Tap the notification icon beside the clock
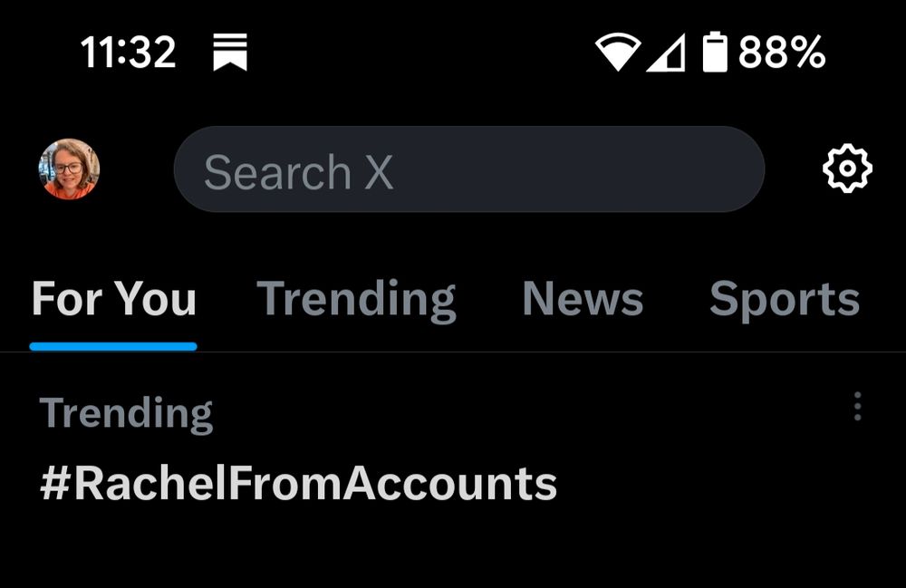 click(x=230, y=53)
